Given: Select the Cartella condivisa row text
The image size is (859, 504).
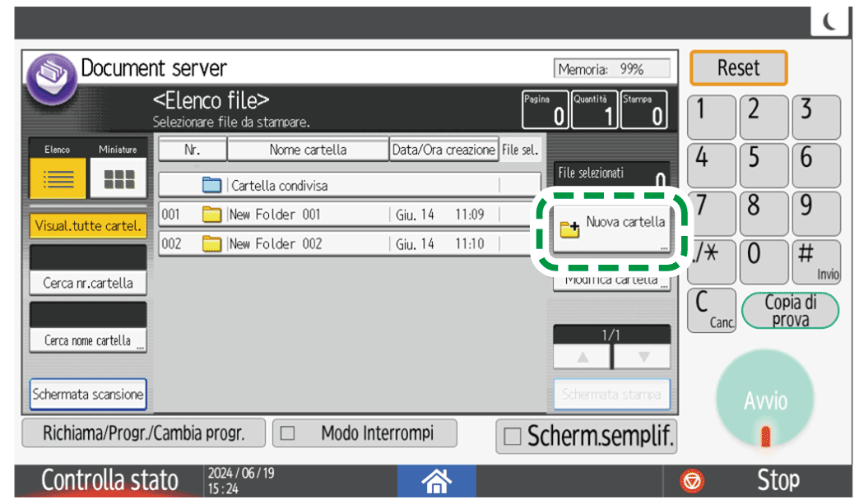Looking at the screenshot, I should tap(280, 186).
